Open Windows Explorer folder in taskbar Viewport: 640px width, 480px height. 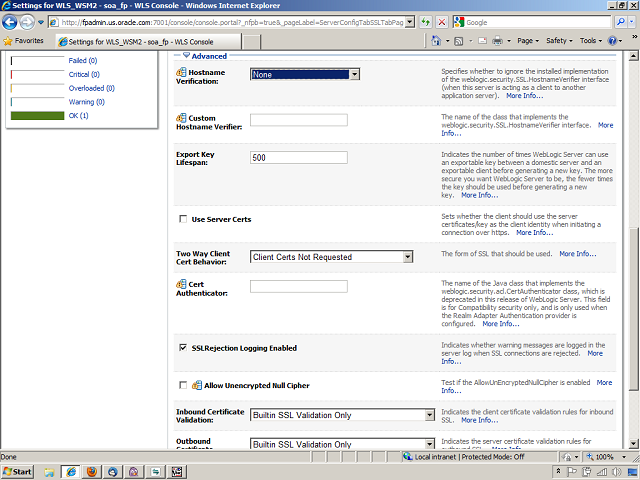pos(49,472)
